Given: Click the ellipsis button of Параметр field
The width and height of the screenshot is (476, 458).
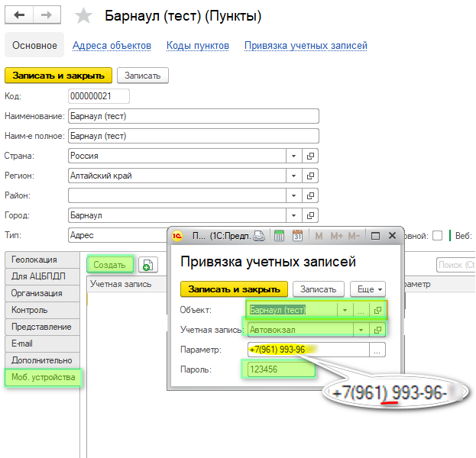Looking at the screenshot, I should 377,350.
